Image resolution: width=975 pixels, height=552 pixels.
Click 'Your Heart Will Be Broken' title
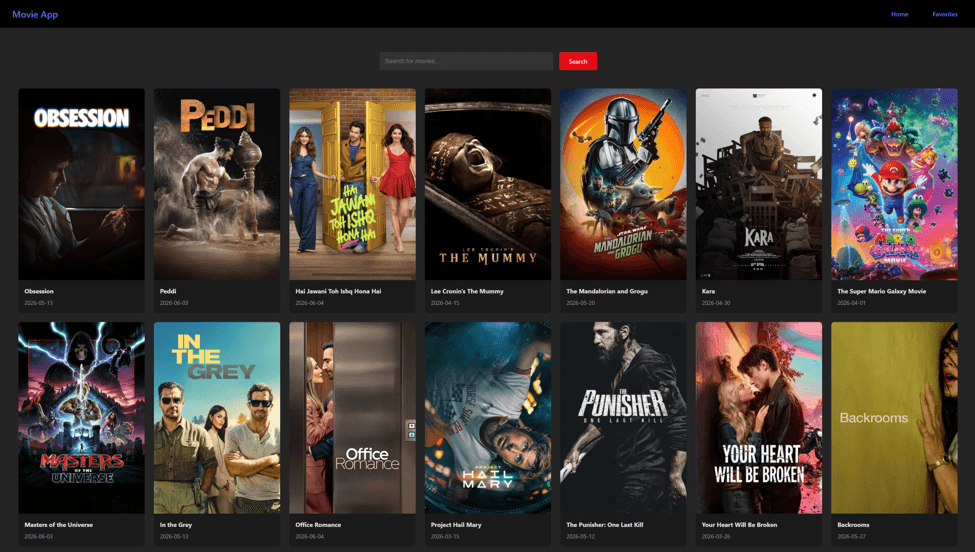739,525
